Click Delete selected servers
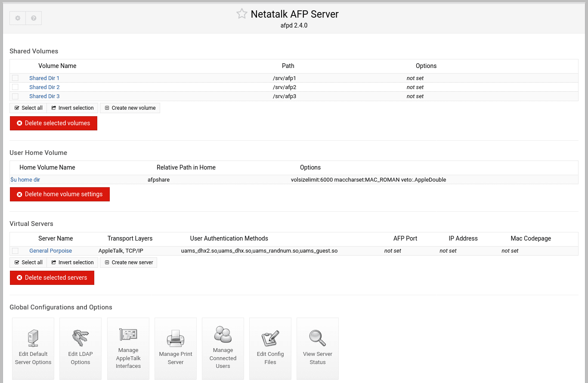 pos(52,278)
